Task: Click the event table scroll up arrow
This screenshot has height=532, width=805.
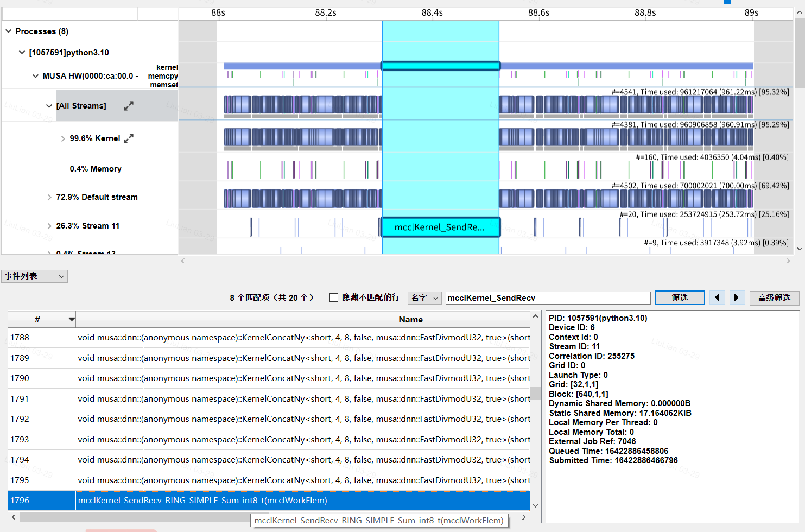Action: (535, 316)
